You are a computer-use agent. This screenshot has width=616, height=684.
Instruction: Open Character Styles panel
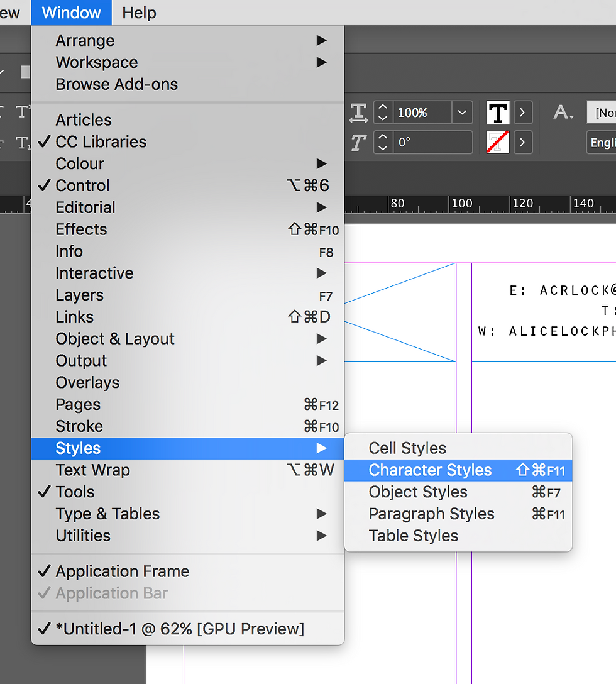(x=458, y=470)
